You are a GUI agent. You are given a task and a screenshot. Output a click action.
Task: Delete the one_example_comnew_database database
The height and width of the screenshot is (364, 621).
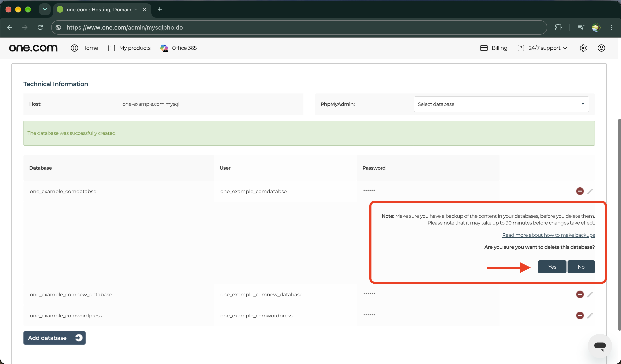(x=580, y=294)
